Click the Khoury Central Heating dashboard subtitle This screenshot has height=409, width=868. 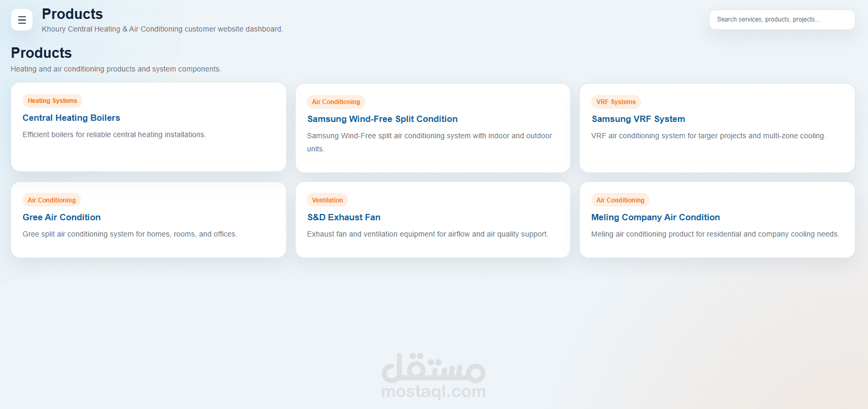[x=162, y=29]
